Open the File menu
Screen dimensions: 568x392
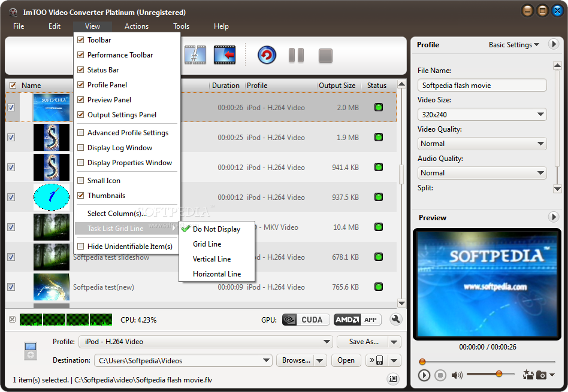pos(19,26)
